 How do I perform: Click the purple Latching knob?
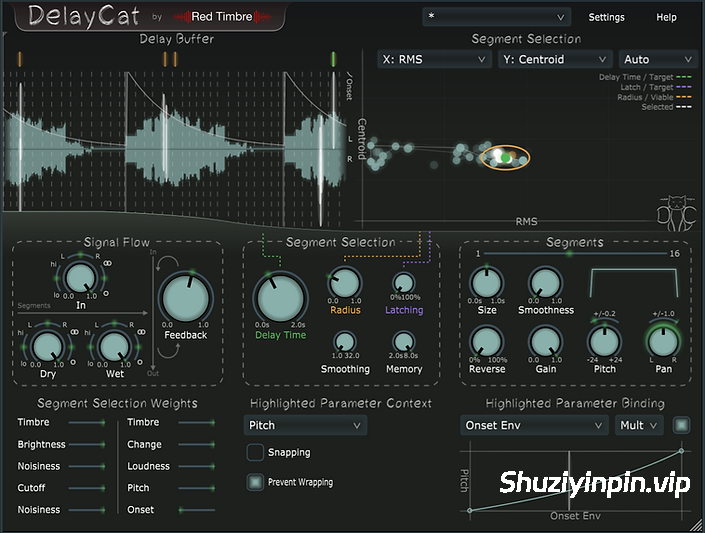tap(403, 283)
